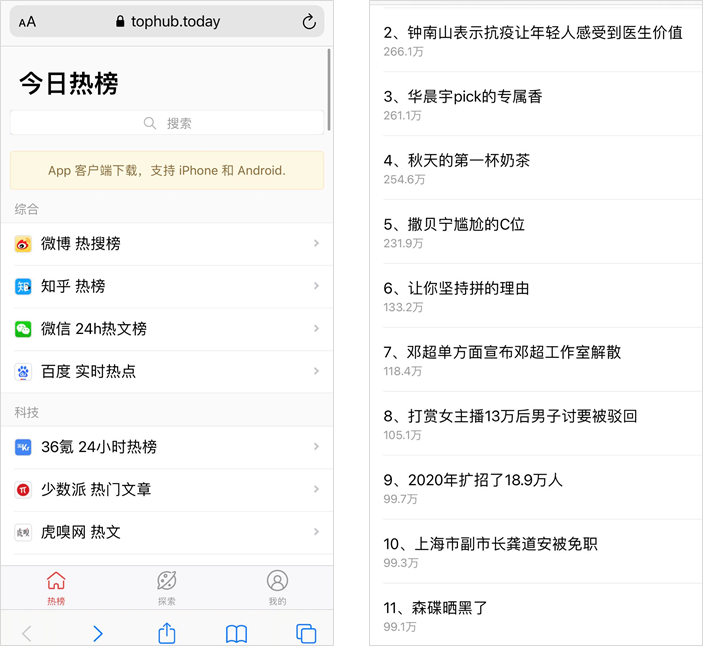Click the WeChat logo icon
703x646 pixels.
click(23, 329)
